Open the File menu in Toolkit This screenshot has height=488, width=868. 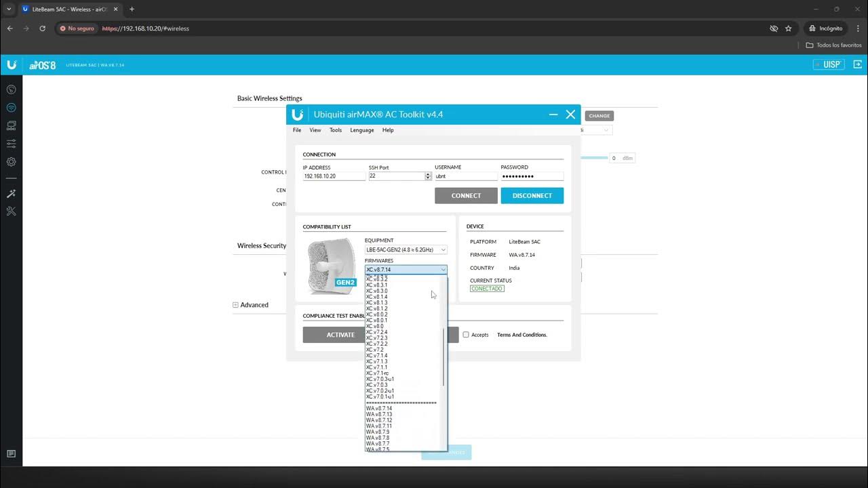(297, 130)
